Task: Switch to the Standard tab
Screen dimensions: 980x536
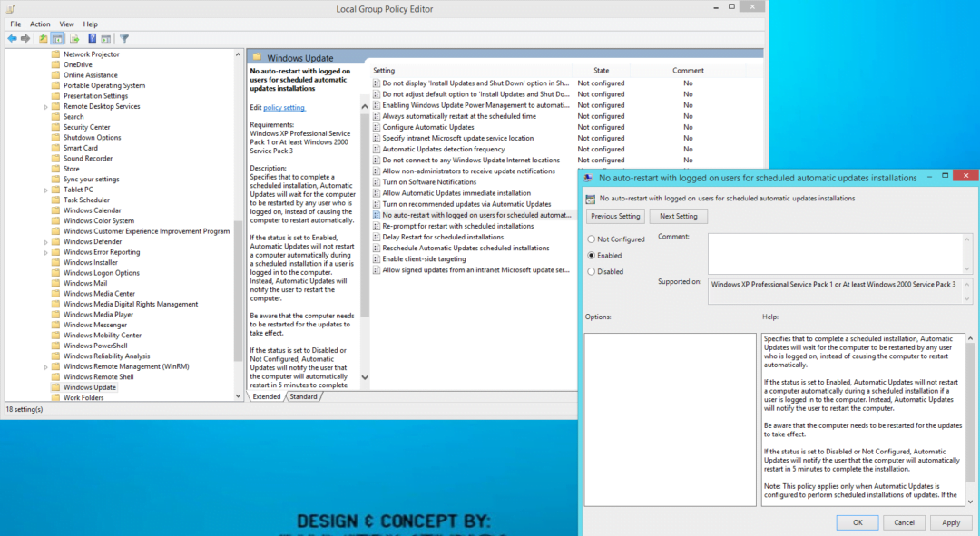Action: [304, 396]
